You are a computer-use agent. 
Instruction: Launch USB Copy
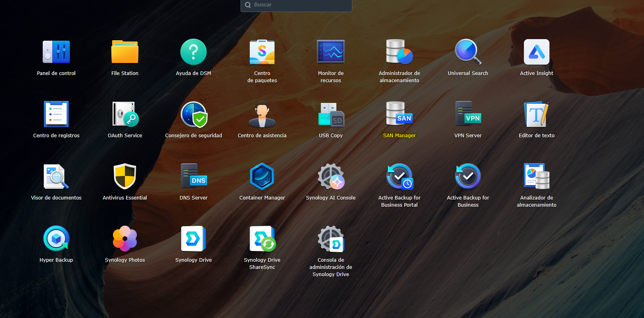pyautogui.click(x=331, y=114)
